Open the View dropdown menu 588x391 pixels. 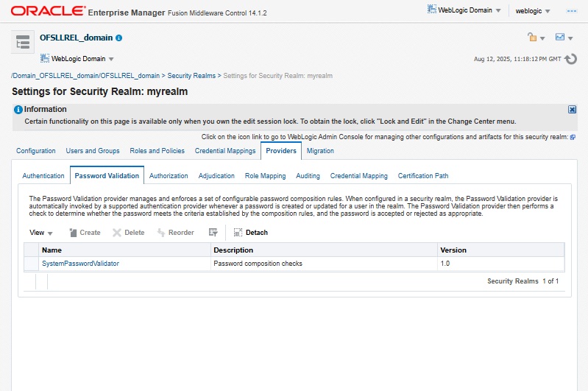click(41, 233)
